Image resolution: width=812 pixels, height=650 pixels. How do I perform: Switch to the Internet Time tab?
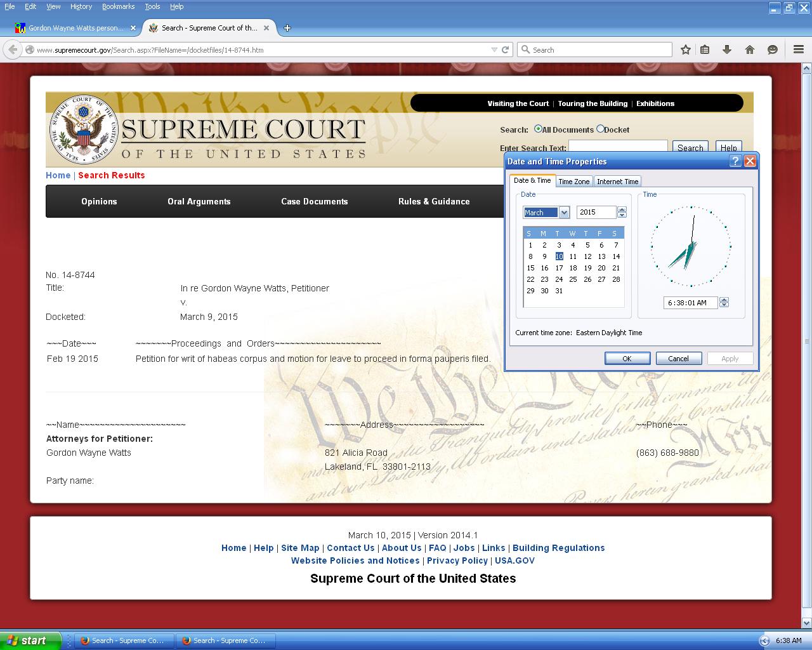point(617,182)
